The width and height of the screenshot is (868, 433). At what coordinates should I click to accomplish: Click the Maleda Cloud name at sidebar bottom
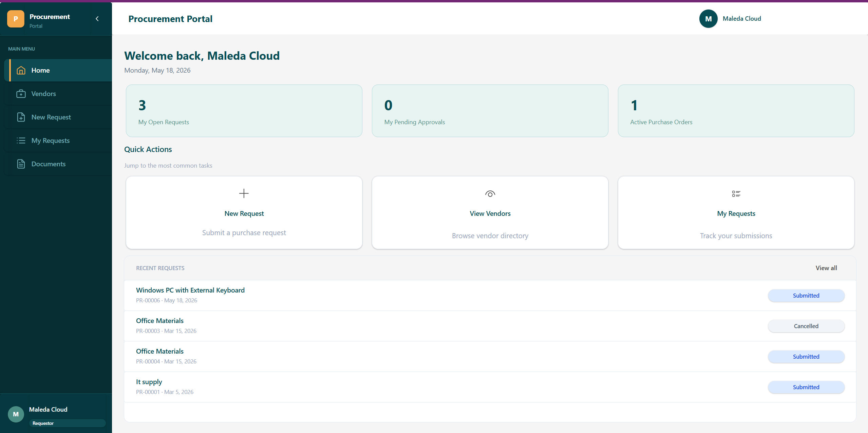(x=48, y=410)
